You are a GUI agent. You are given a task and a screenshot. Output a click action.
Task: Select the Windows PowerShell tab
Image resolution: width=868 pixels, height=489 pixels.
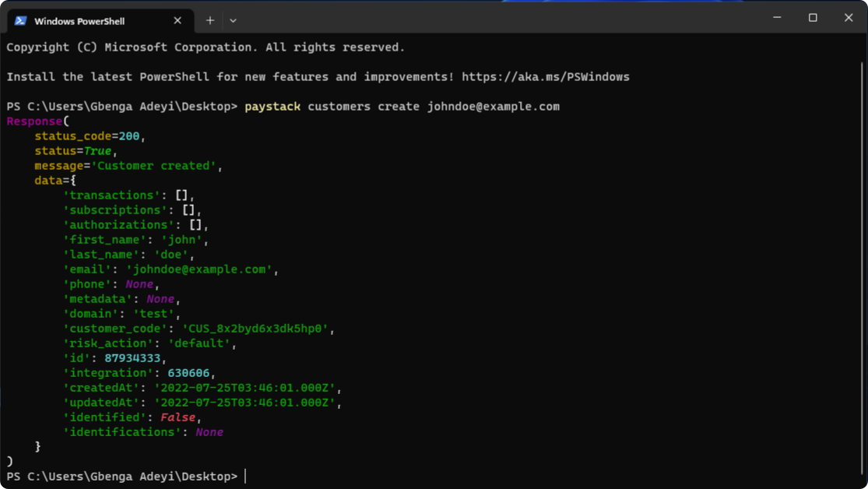tap(100, 21)
